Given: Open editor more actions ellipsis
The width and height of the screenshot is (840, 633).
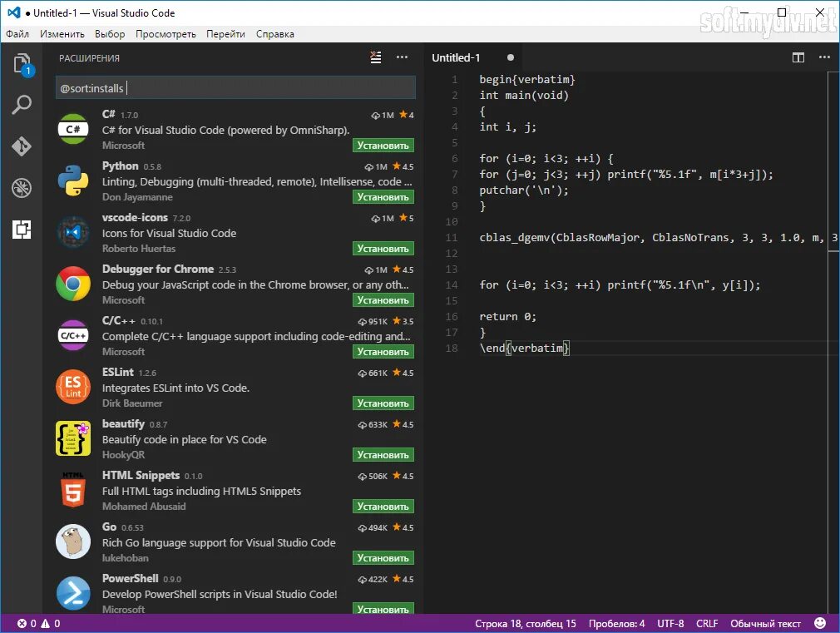Looking at the screenshot, I should [824, 57].
